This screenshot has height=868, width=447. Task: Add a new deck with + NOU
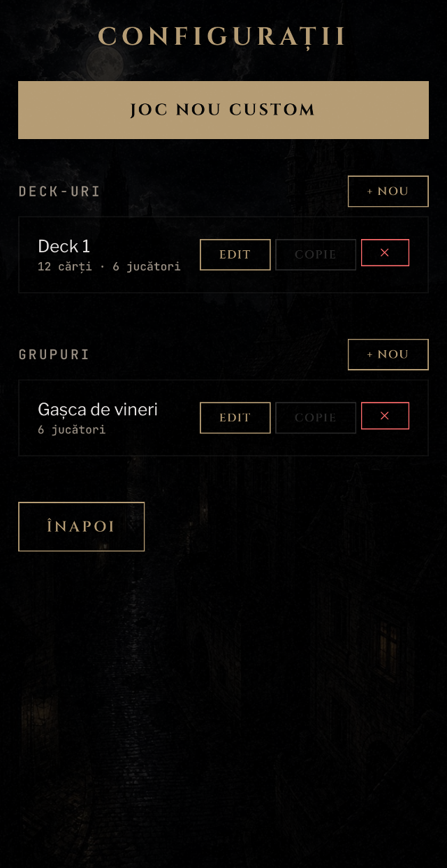pyautogui.click(x=388, y=191)
